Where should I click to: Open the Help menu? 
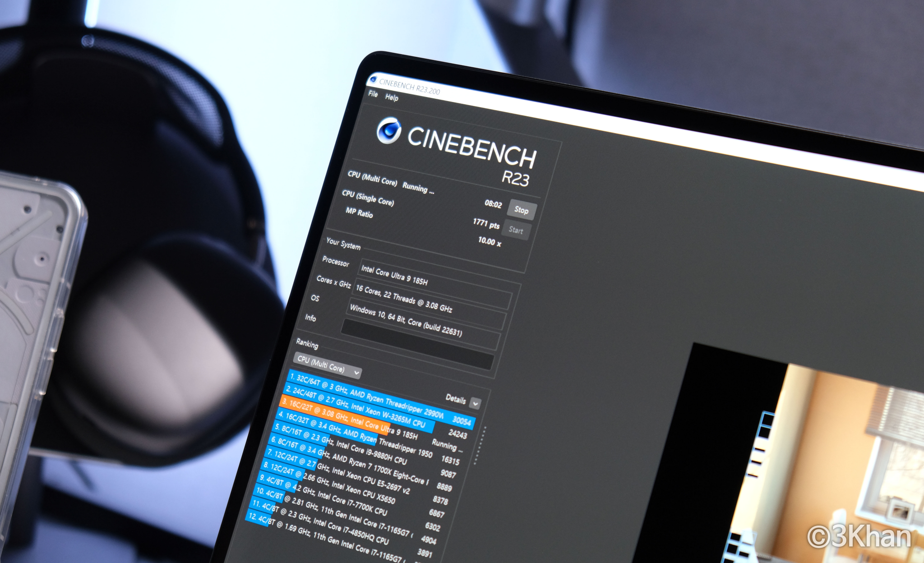[x=392, y=97]
